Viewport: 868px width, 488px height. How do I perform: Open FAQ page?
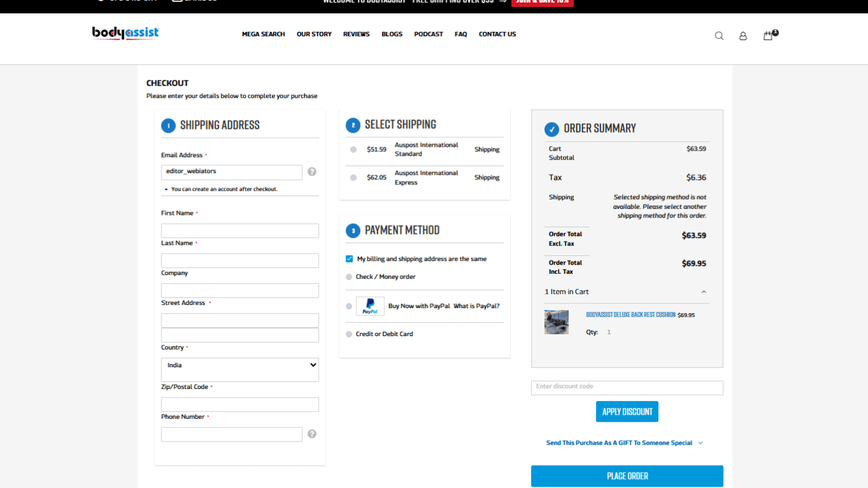tap(461, 34)
